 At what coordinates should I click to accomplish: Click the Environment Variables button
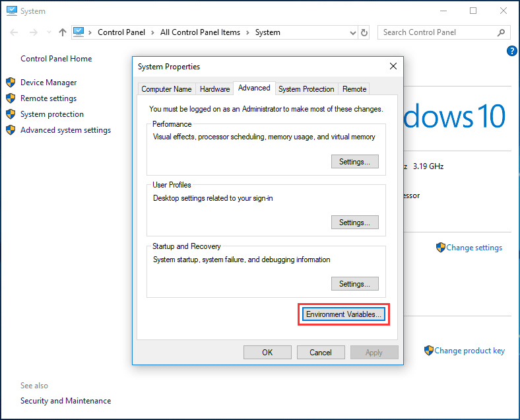(344, 314)
